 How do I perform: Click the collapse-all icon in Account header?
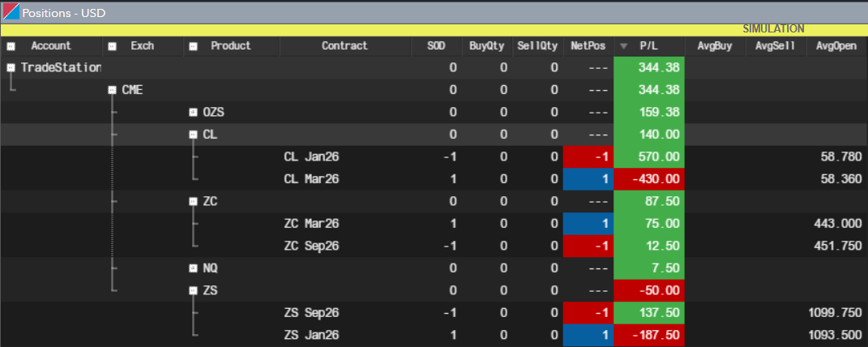tap(11, 46)
